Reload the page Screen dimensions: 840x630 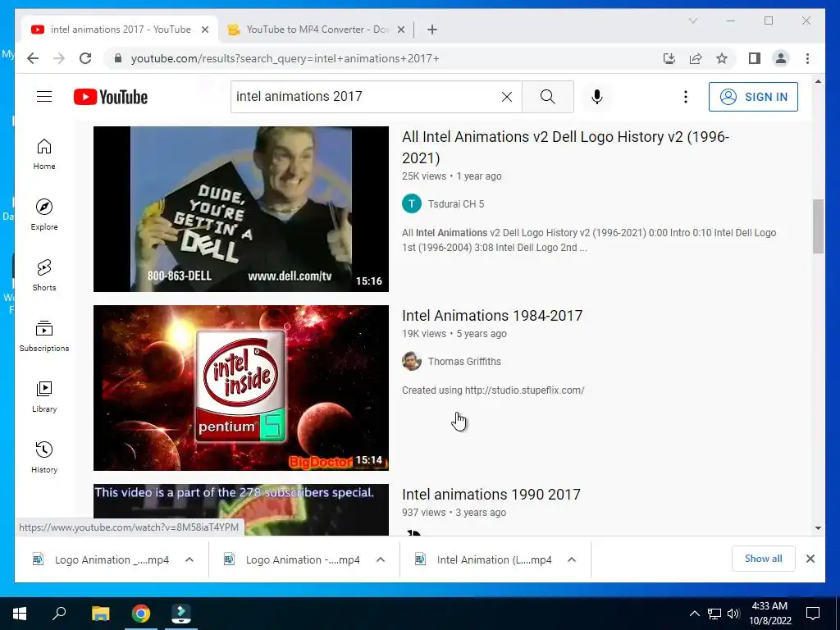tap(85, 58)
